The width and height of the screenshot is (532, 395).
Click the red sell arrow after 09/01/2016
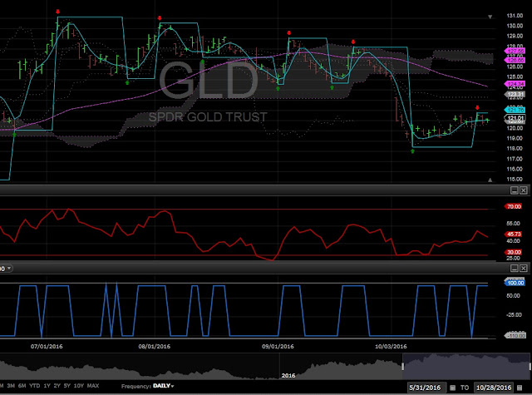(288, 33)
